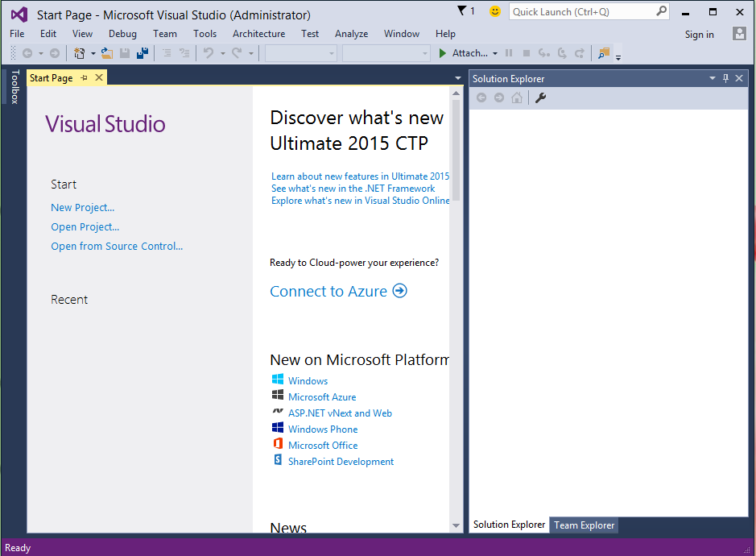Click the Start Page scroll down arrow

point(456,525)
